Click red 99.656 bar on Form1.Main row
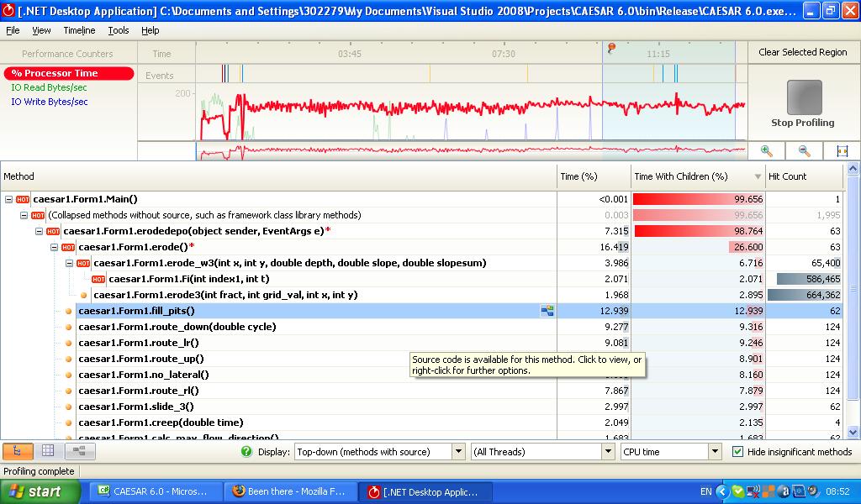861x504 pixels. [698, 200]
